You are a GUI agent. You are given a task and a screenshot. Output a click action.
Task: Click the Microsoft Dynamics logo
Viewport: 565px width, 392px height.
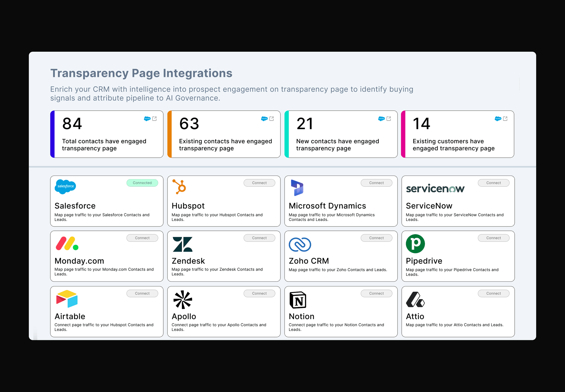(x=297, y=188)
